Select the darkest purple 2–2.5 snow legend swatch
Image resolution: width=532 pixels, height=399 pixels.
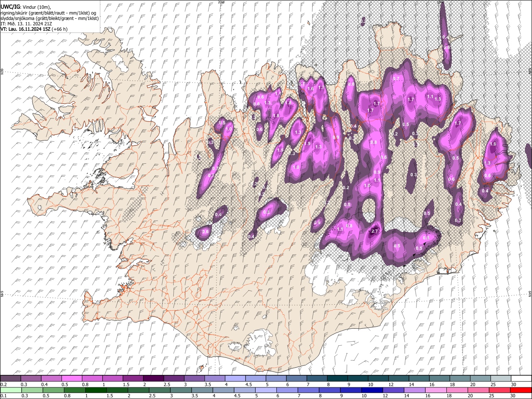(153, 378)
